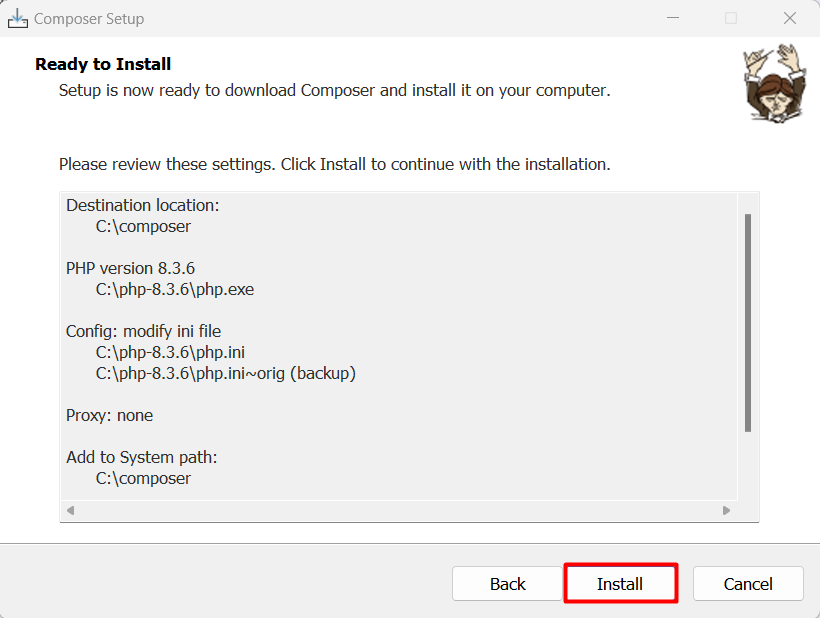
Task: Click the PHP version 8.3.6 line
Action: 130,268
